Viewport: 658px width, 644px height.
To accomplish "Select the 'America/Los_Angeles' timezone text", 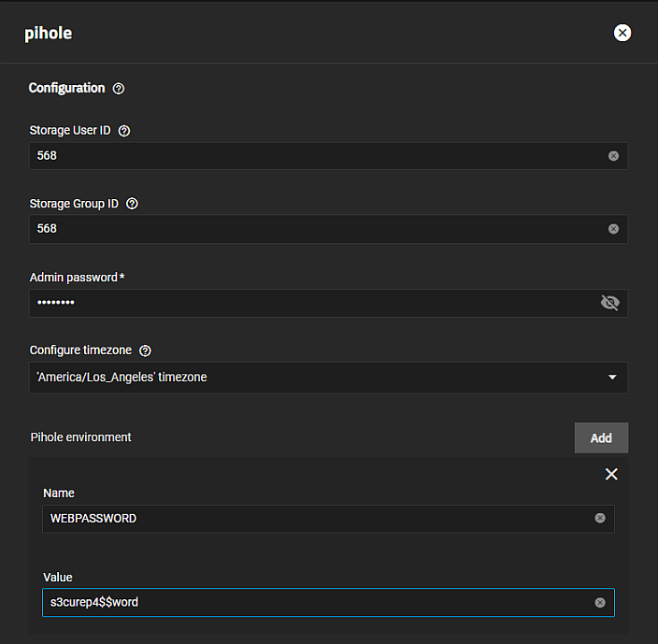I will tap(122, 378).
